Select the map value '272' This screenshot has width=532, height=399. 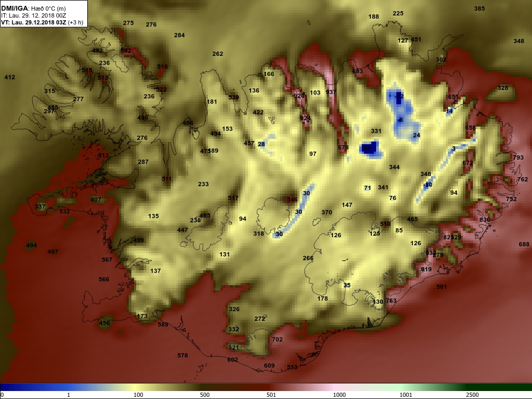pos(260,319)
